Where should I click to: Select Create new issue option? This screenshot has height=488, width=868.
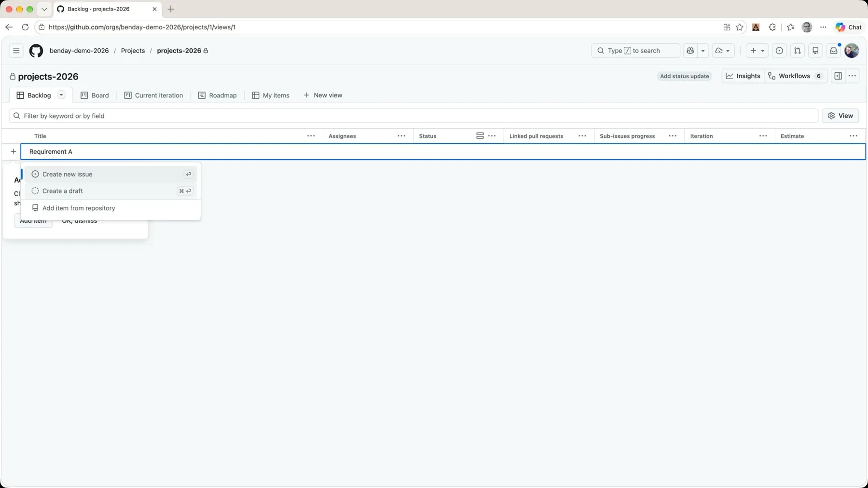click(x=111, y=174)
